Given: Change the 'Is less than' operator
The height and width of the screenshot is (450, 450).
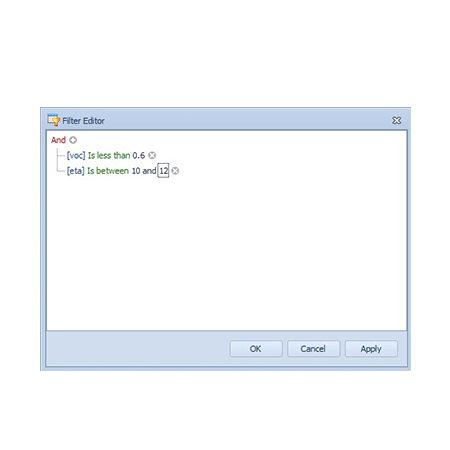Looking at the screenshot, I should click(x=109, y=156).
